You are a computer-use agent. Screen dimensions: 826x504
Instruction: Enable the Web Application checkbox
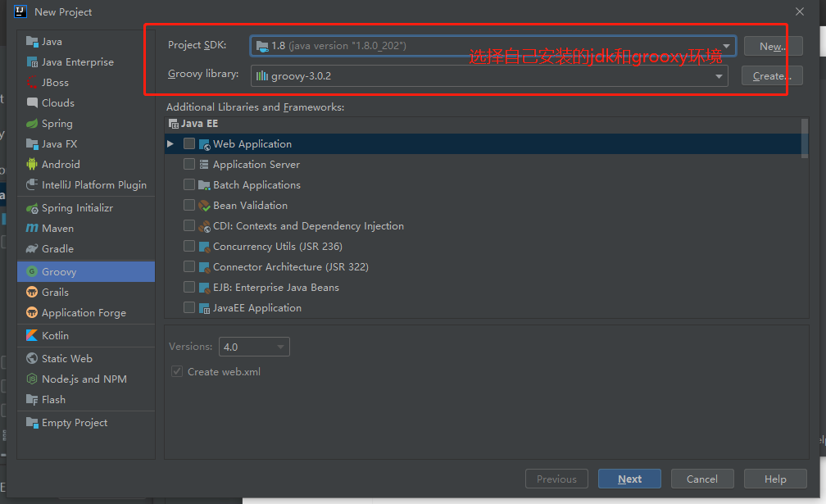189,143
